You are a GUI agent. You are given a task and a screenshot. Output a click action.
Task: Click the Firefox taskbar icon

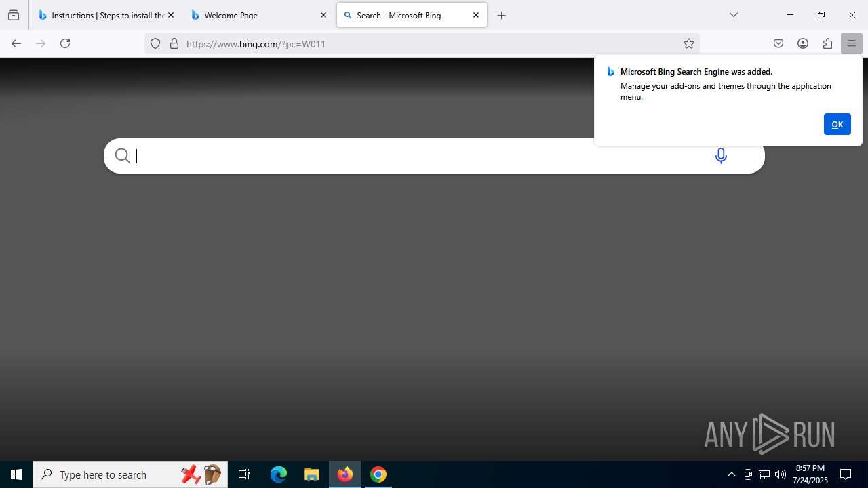click(x=345, y=474)
